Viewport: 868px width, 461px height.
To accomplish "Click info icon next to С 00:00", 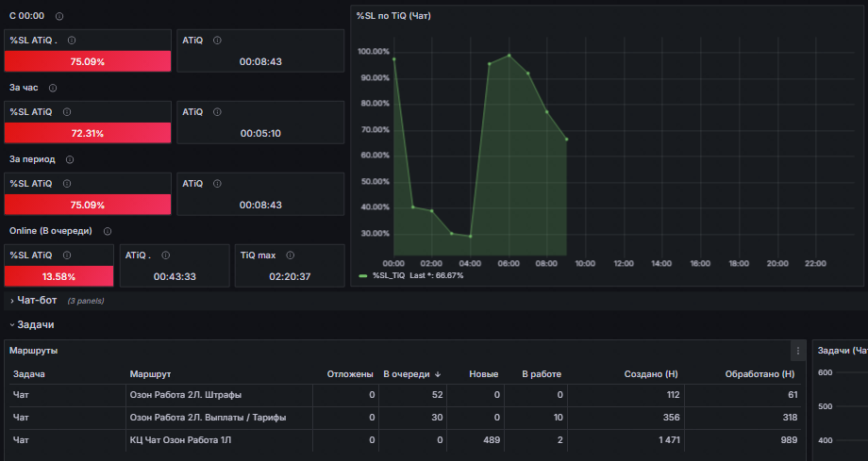I will 59,16.
